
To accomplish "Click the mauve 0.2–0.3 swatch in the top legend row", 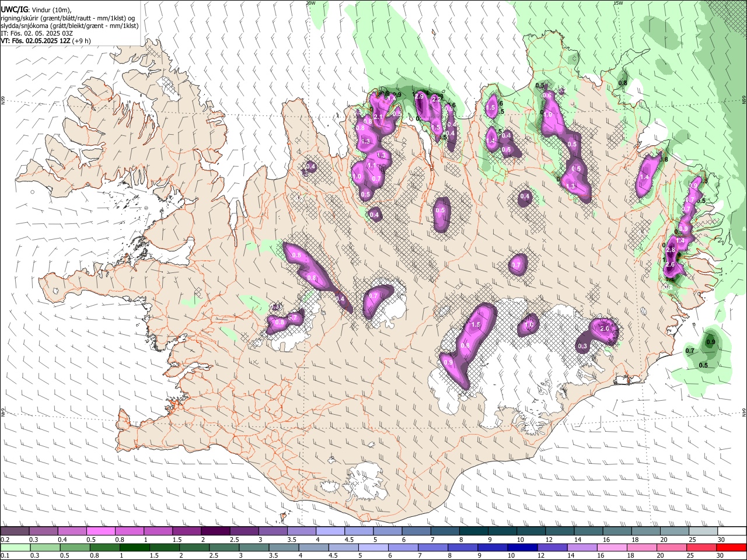I will click(x=15, y=531).
